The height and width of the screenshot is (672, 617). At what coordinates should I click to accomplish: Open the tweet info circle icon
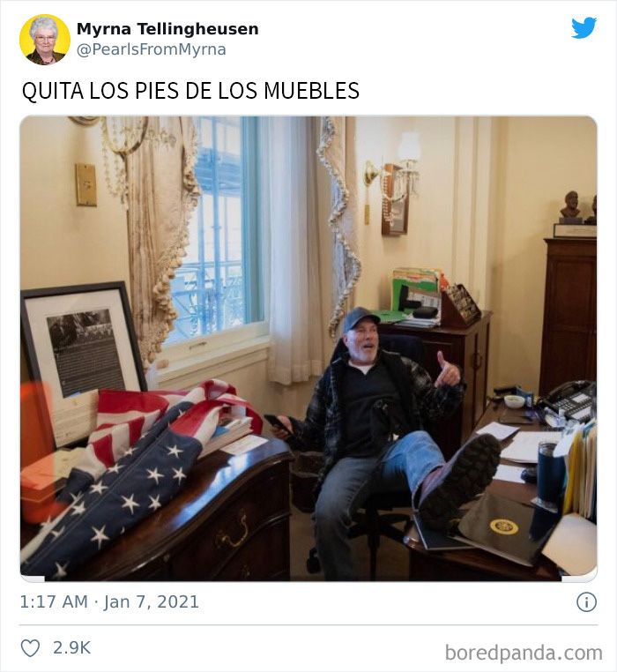pos(586,602)
